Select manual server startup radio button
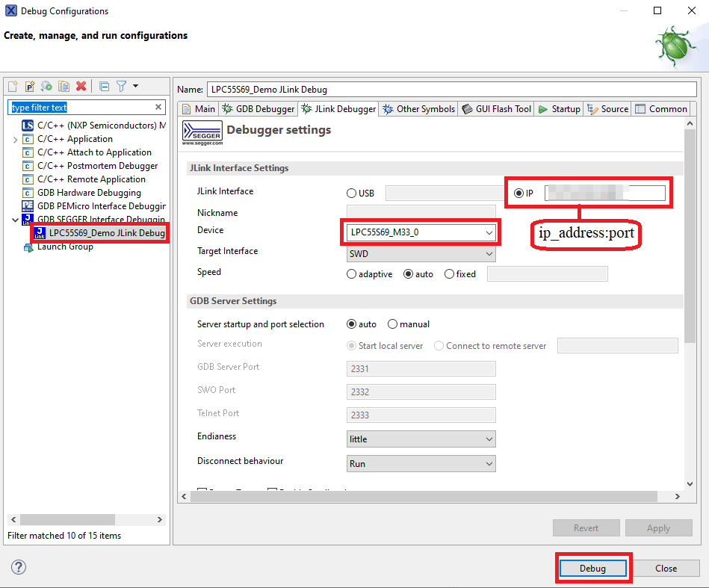Viewport: 709px width, 588px height. [x=392, y=324]
